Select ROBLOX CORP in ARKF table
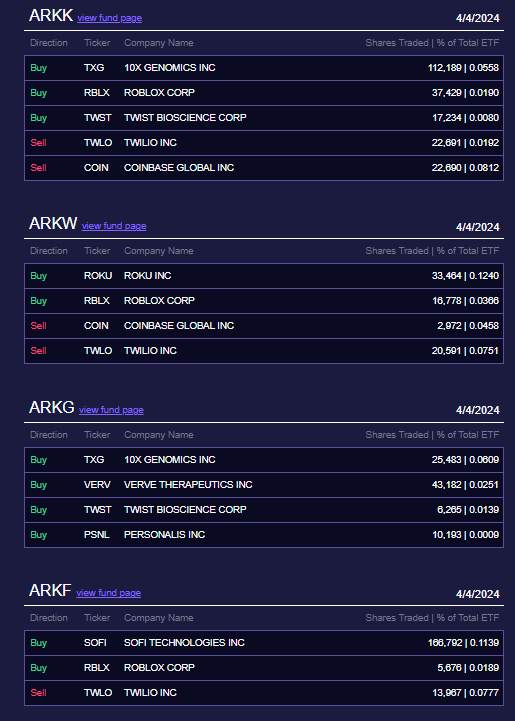Image resolution: width=515 pixels, height=721 pixels. 159,668
